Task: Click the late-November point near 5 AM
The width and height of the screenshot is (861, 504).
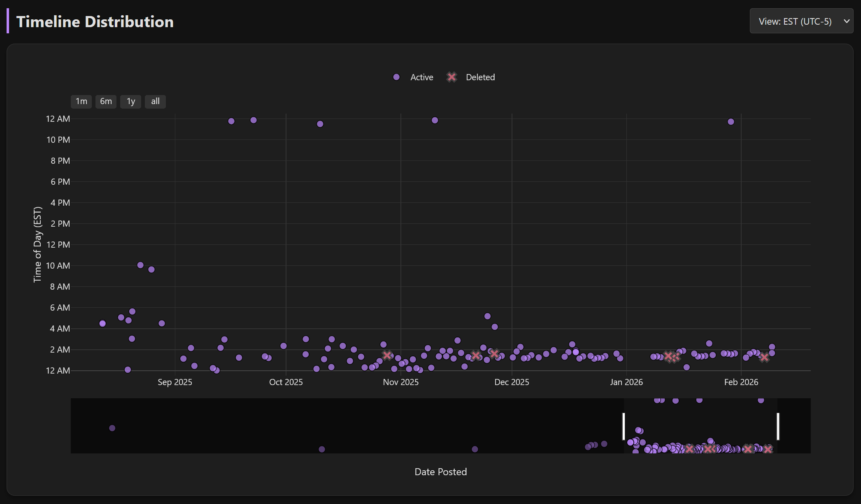Action: 487,316
